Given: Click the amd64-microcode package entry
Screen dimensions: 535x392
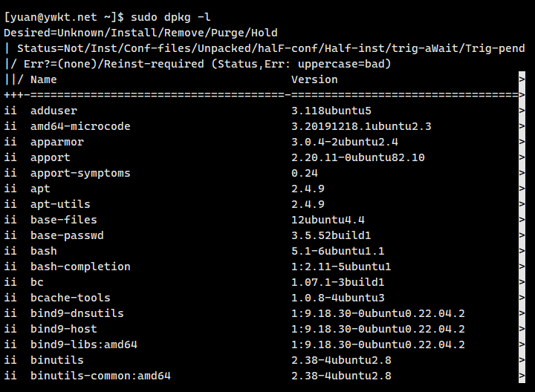Looking at the screenshot, I should click(80, 126).
